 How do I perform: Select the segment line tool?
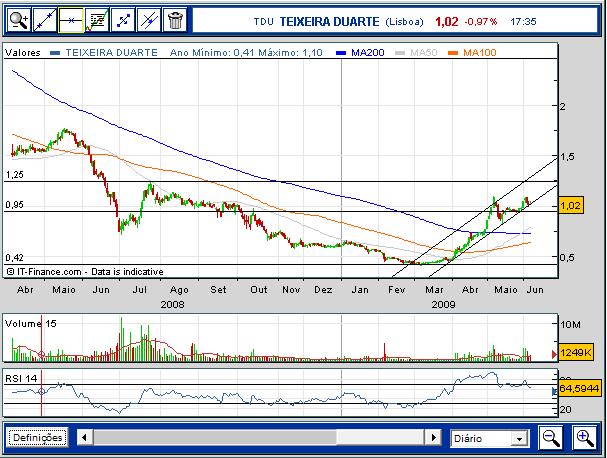[x=123, y=20]
